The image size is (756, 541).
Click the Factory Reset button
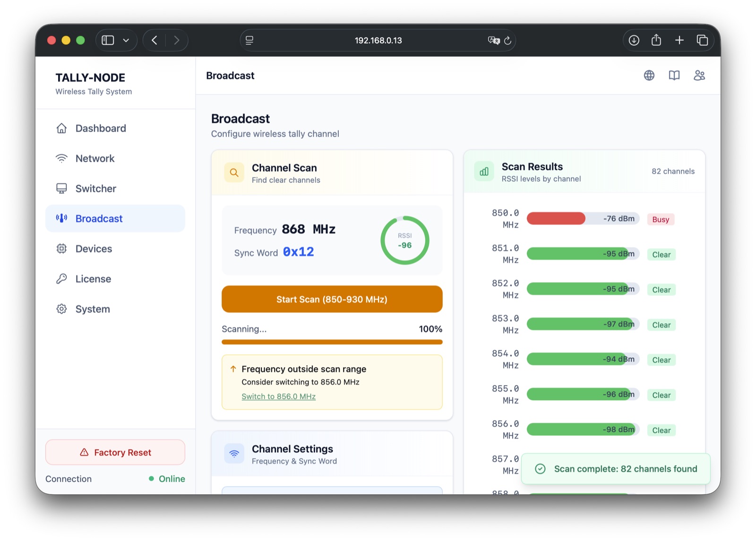click(x=115, y=453)
